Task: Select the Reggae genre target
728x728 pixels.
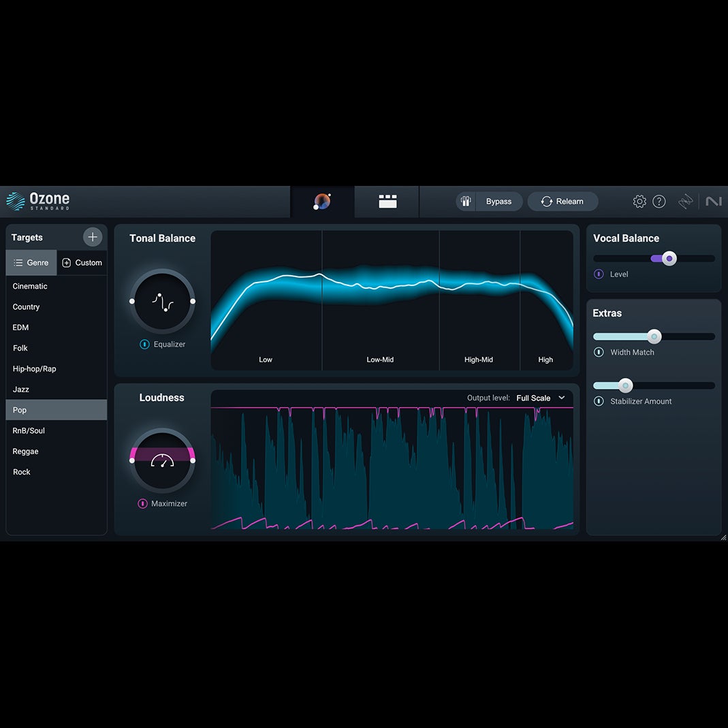Action: coord(56,452)
